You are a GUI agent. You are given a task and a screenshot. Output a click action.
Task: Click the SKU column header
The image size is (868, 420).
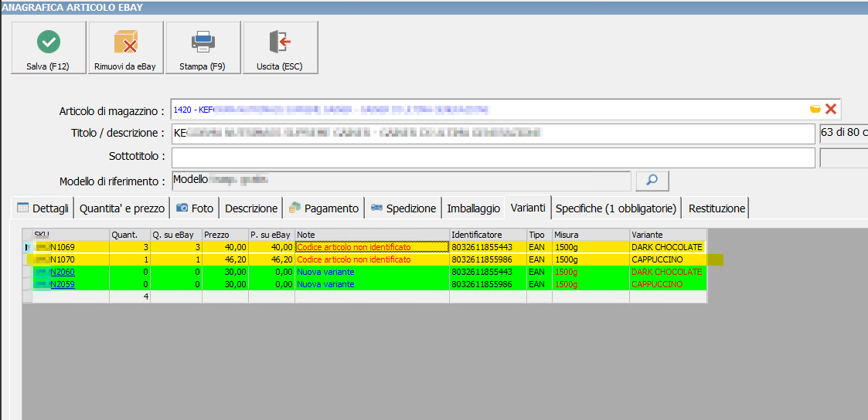click(x=71, y=234)
